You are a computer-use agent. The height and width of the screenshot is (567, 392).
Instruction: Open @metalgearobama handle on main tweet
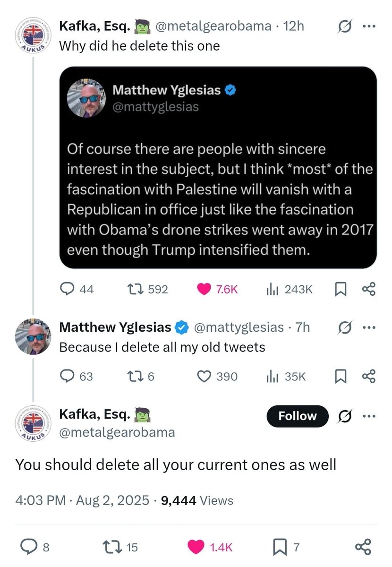point(117,432)
